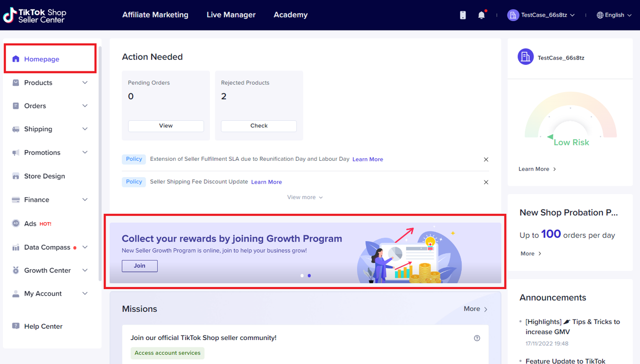Click the Help Center question icon
The height and width of the screenshot is (364, 640).
[15, 327]
